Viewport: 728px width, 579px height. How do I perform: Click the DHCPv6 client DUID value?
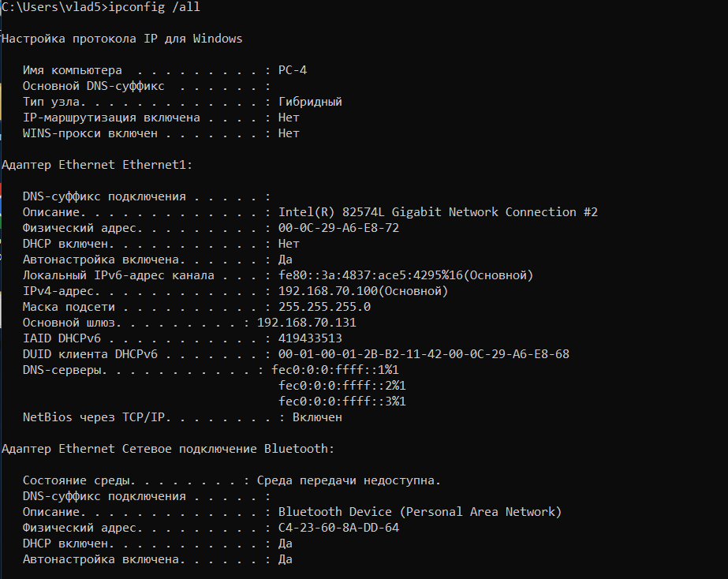(x=424, y=354)
